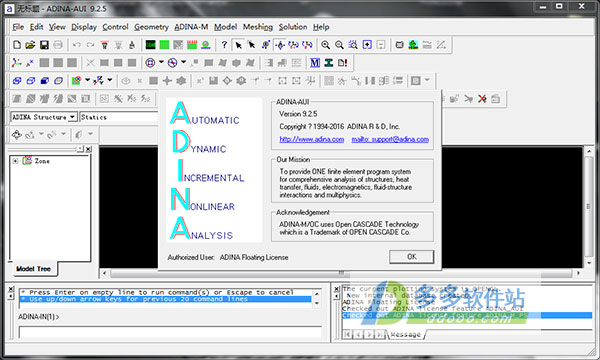The width and height of the screenshot is (600, 360).
Task: Toggle the Dynamic Rotate XY mode
Action: pos(293,45)
